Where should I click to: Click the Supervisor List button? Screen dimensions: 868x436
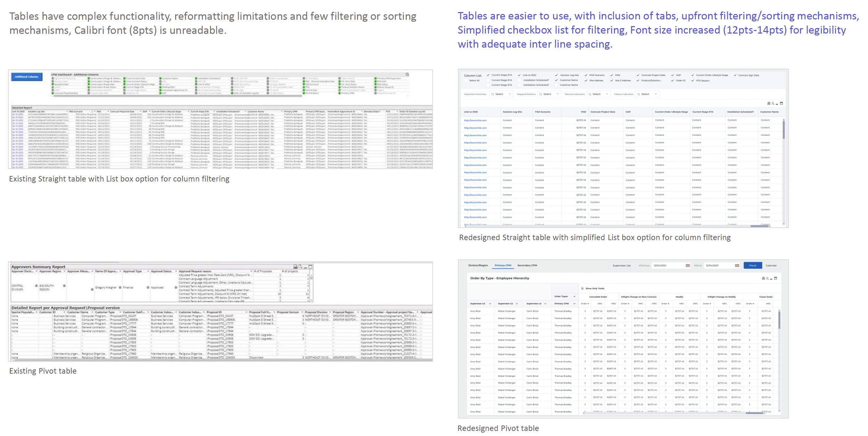pos(621,266)
